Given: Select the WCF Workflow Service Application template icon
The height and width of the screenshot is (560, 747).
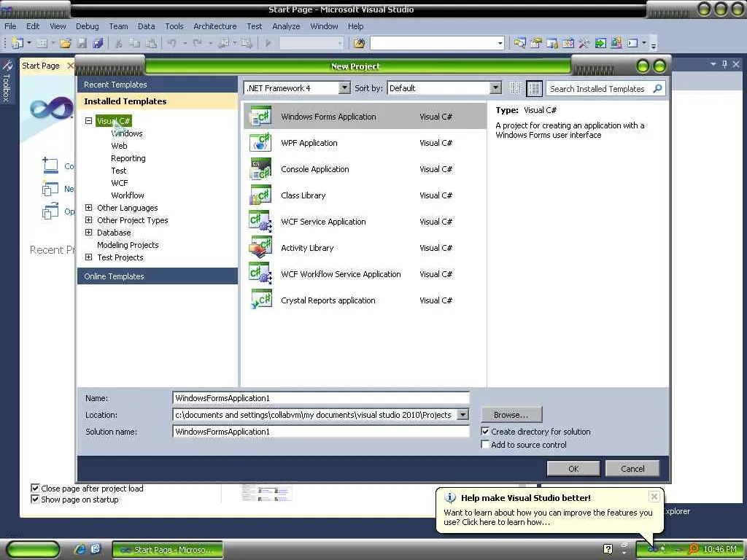Looking at the screenshot, I should tap(260, 273).
